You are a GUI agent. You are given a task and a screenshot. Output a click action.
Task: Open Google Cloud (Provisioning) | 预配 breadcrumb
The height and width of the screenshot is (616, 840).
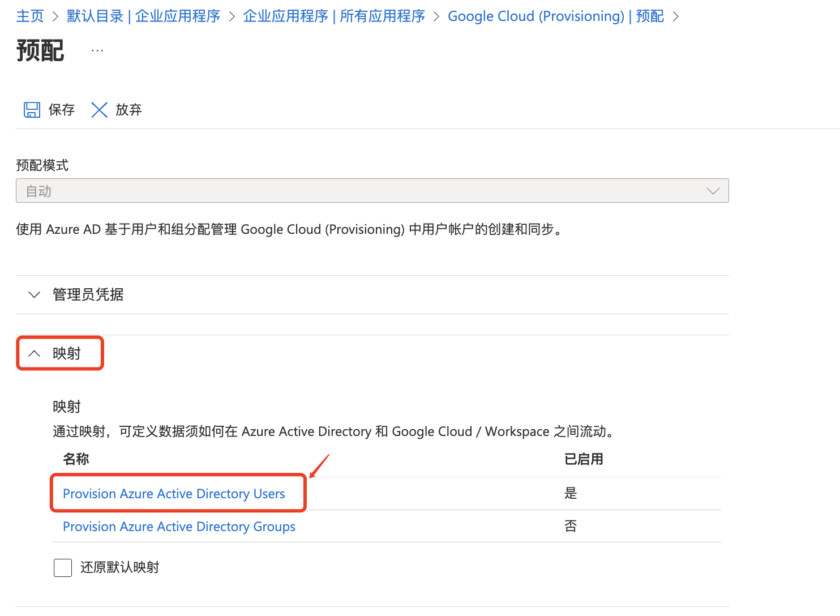point(556,16)
